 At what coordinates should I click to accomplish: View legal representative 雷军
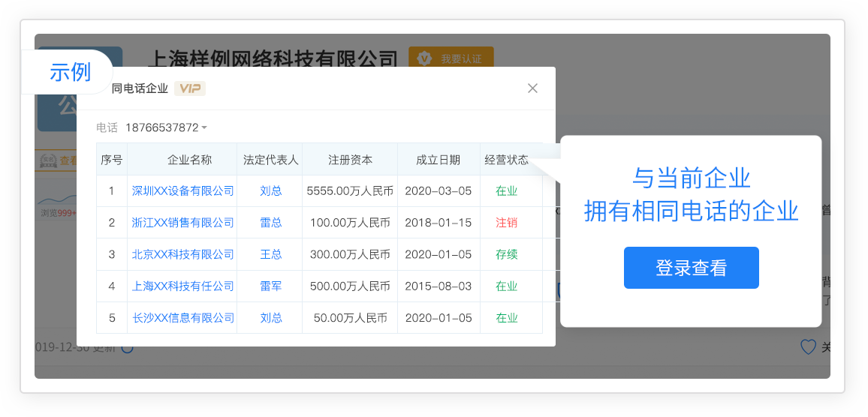[270, 286]
